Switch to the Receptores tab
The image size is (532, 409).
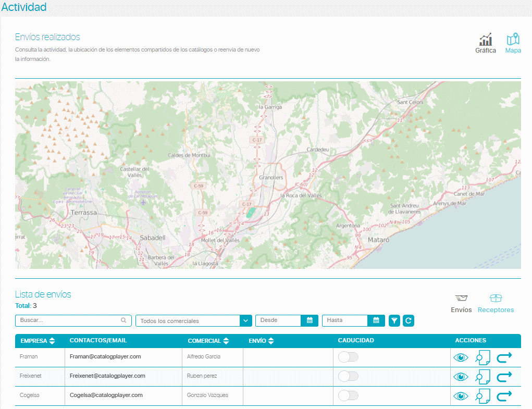click(x=496, y=304)
